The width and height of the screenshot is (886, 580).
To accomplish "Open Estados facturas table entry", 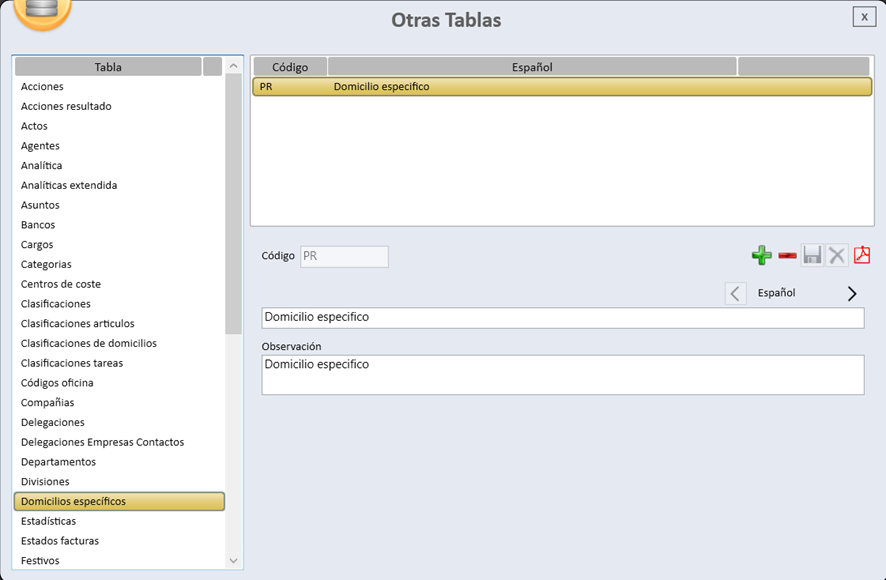I will point(60,541).
